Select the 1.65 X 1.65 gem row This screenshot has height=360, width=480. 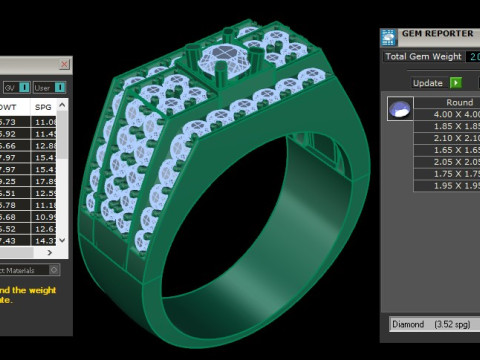click(x=447, y=150)
